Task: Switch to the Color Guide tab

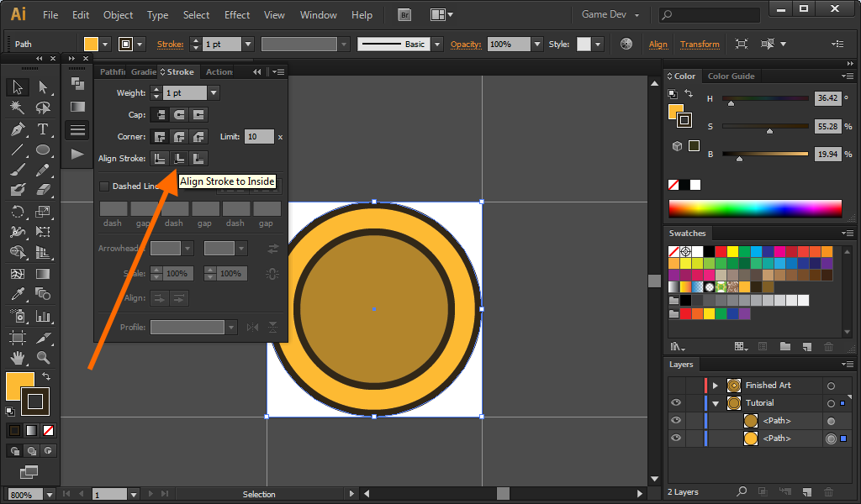Action: (731, 76)
